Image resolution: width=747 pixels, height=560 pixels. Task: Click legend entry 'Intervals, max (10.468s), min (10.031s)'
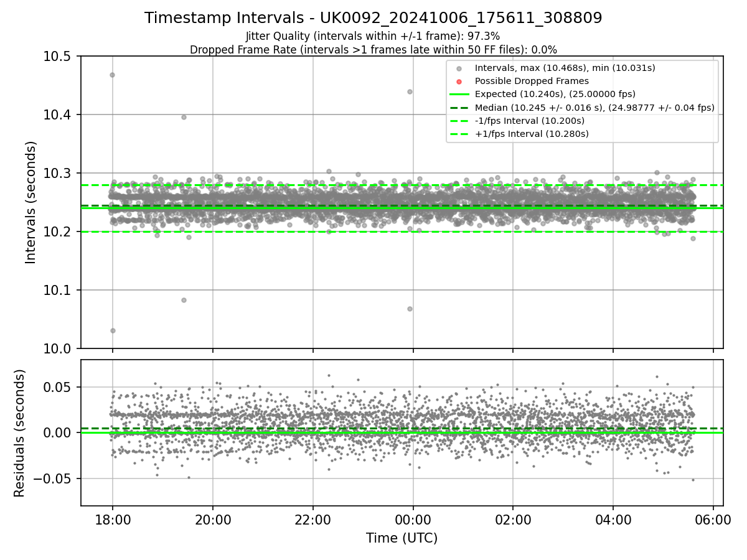click(x=565, y=68)
